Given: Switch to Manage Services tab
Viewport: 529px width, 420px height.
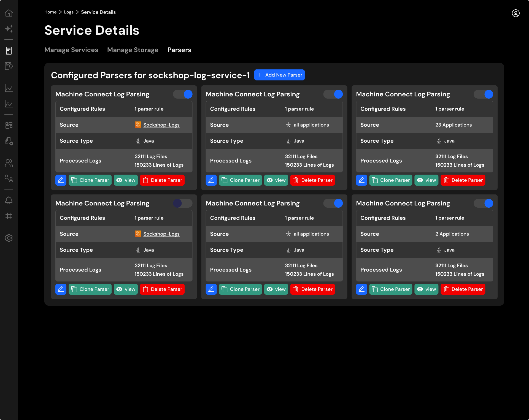Looking at the screenshot, I should pos(71,50).
